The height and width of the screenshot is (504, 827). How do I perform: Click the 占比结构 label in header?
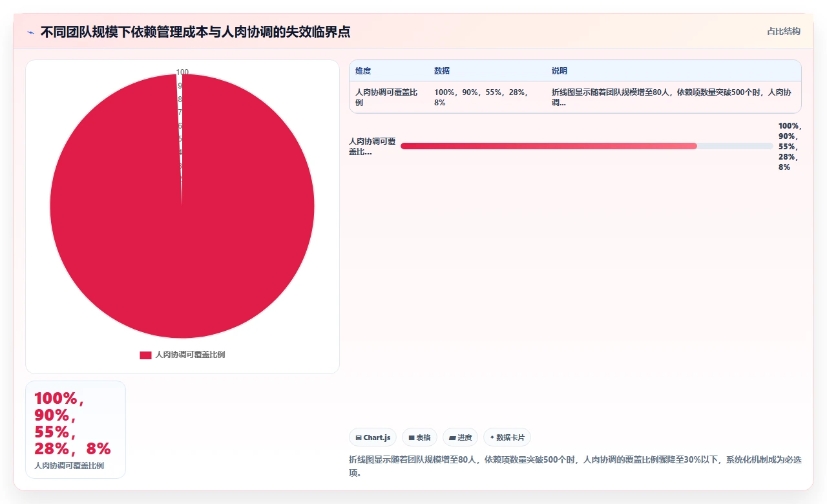(x=784, y=31)
